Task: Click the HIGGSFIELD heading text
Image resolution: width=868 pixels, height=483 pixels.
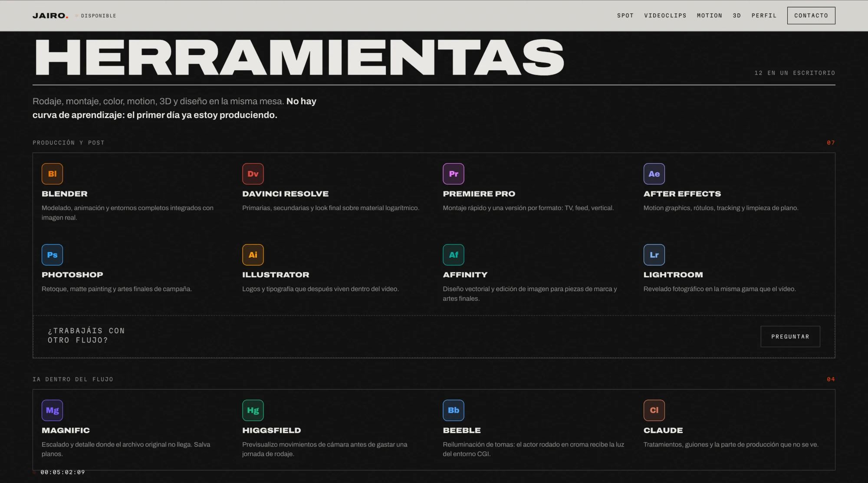Action: click(272, 430)
